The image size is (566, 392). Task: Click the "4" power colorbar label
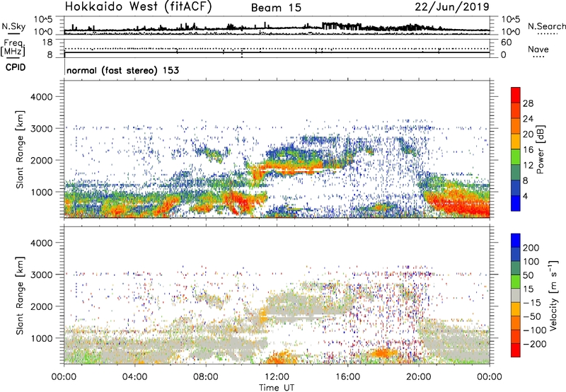coord(526,197)
